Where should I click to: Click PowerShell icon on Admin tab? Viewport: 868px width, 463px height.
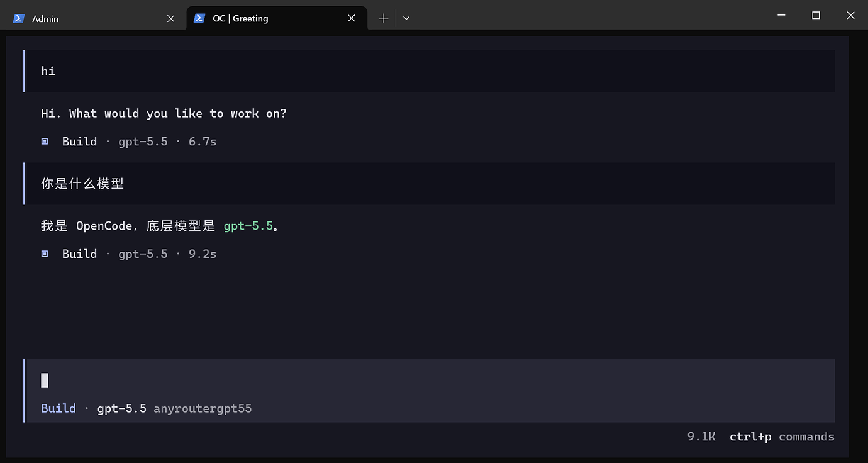(x=19, y=18)
